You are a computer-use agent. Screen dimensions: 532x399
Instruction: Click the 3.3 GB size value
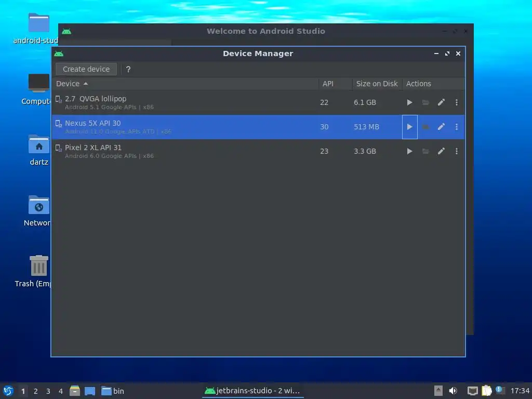tap(365, 151)
